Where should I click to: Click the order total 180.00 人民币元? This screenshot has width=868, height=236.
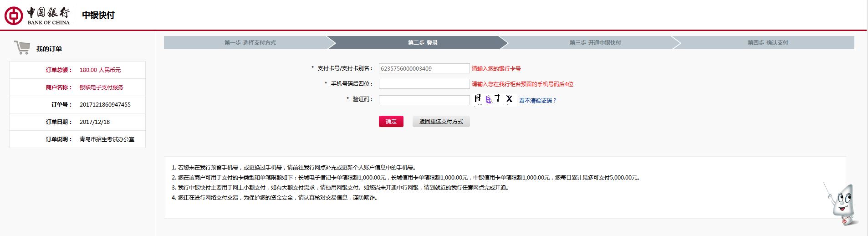click(x=100, y=70)
